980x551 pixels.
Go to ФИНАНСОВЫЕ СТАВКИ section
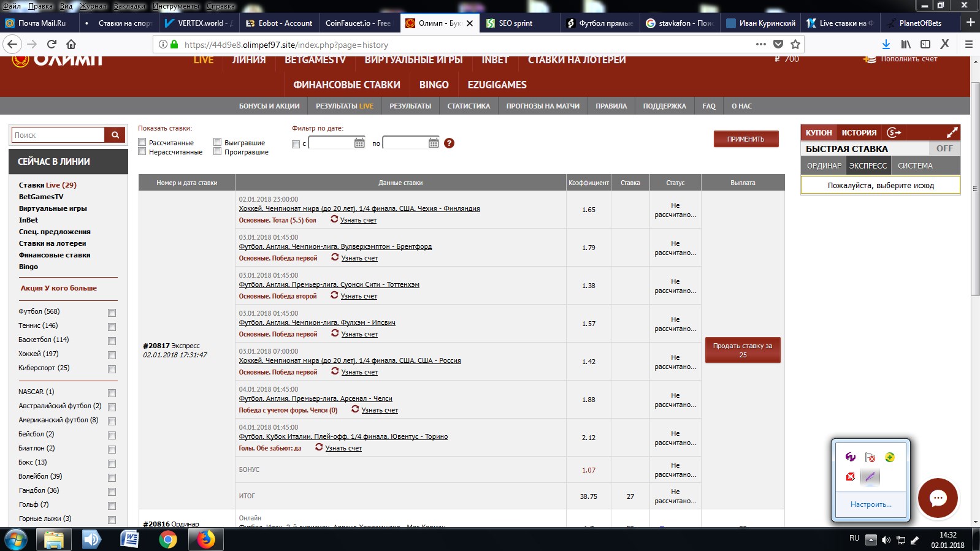pyautogui.click(x=346, y=85)
